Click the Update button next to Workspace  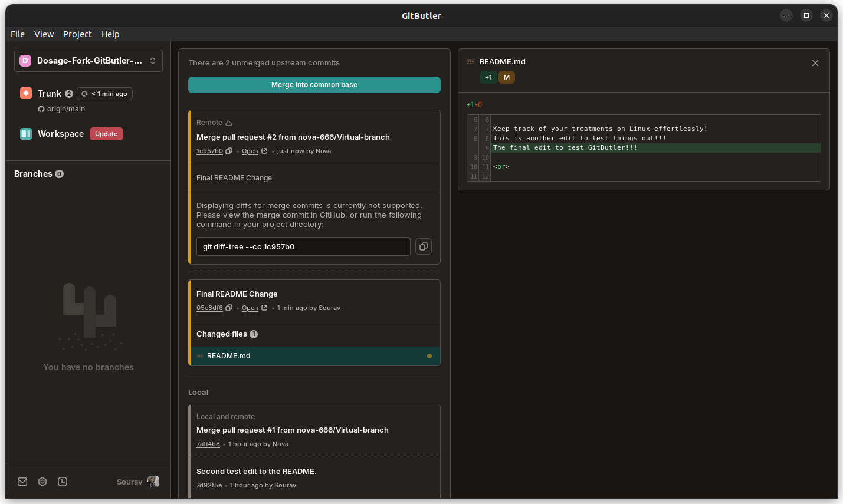106,133
